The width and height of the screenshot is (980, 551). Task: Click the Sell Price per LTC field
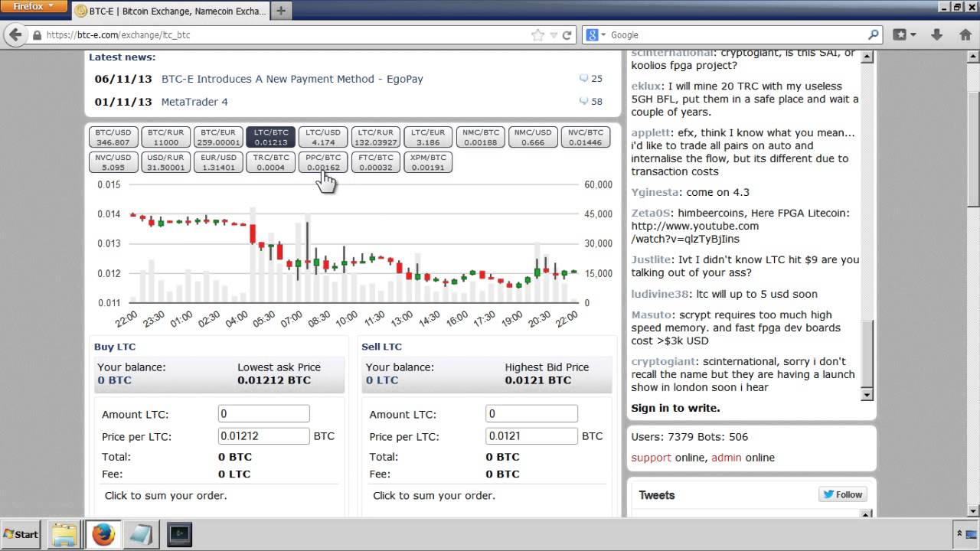click(x=531, y=436)
